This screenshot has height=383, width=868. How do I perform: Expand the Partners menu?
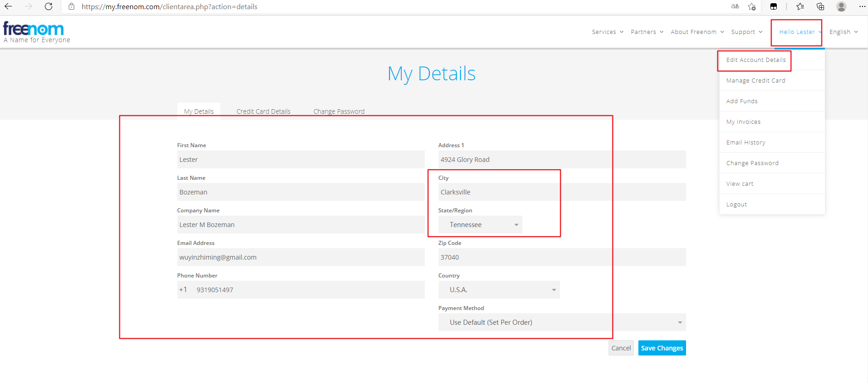coord(647,32)
